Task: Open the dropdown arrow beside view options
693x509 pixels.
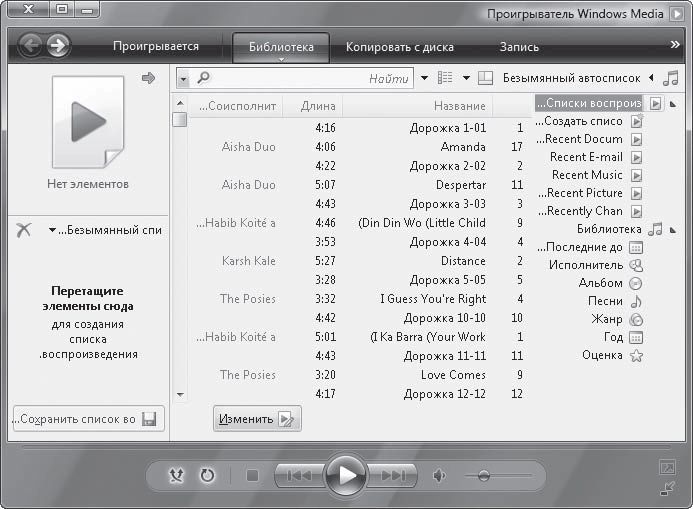Action: tap(424, 78)
